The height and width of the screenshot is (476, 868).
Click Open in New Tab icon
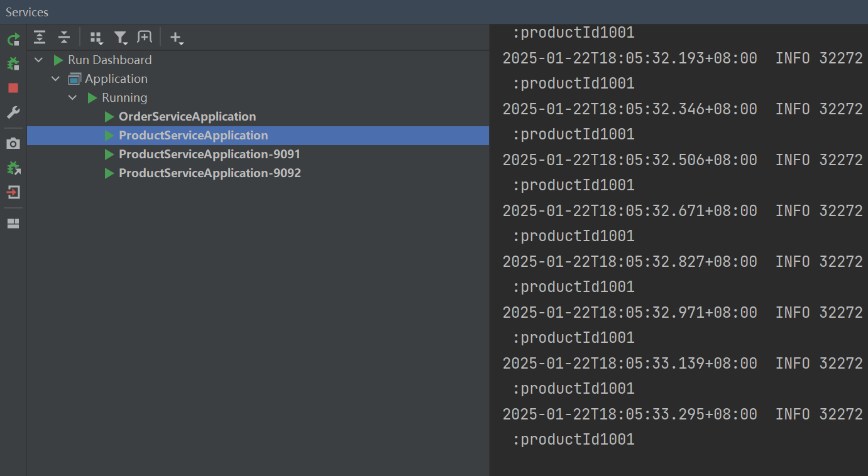tap(145, 37)
